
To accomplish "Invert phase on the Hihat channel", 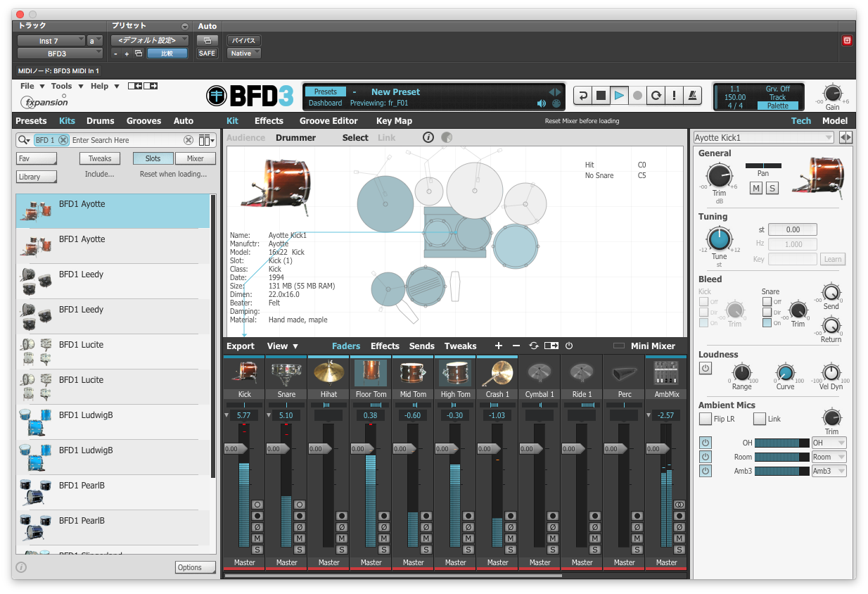I will [x=342, y=527].
